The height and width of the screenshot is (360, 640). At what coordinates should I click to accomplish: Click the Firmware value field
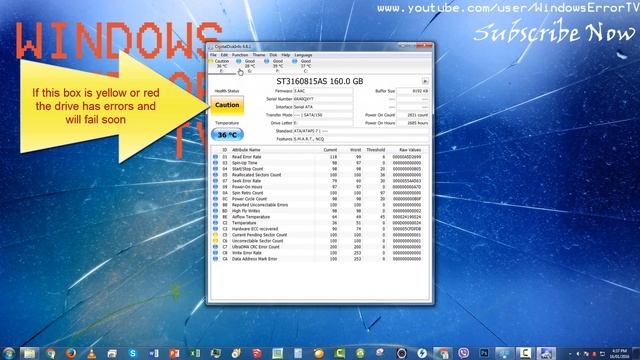click(323, 91)
